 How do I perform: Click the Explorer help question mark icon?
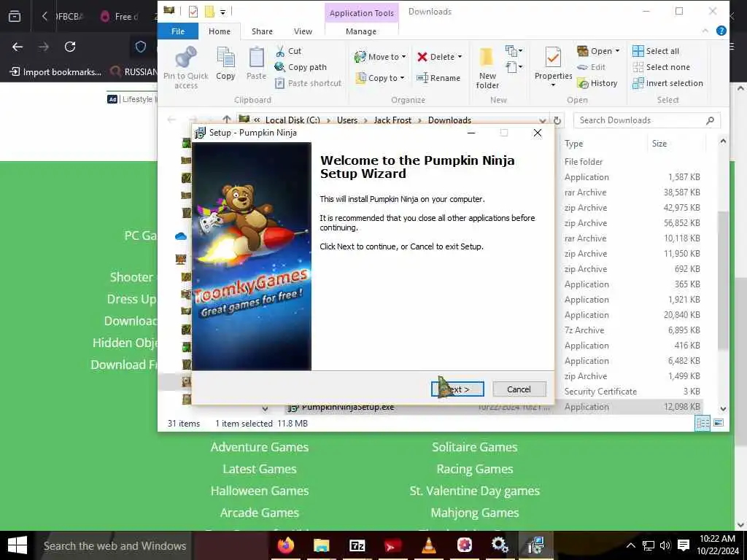[x=721, y=31]
